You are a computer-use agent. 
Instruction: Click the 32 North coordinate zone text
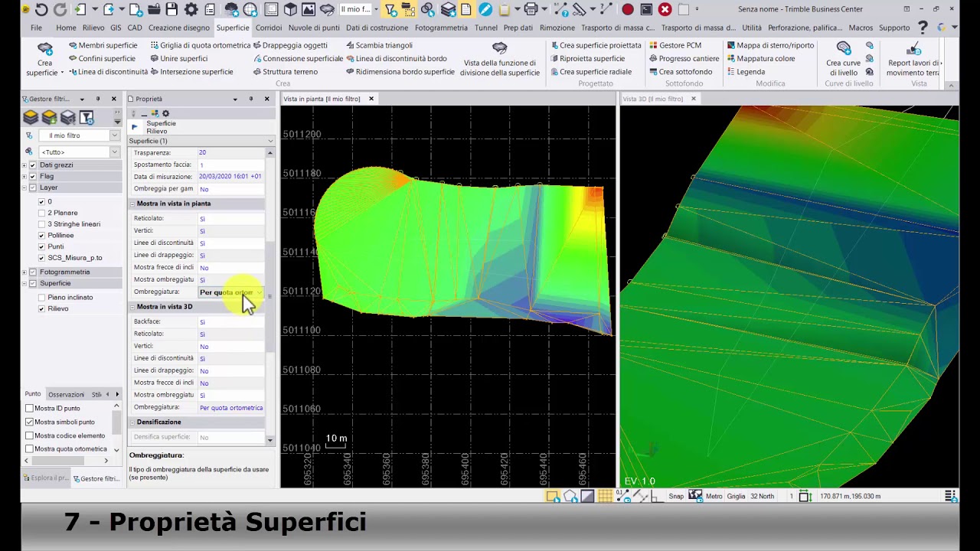[x=762, y=496]
